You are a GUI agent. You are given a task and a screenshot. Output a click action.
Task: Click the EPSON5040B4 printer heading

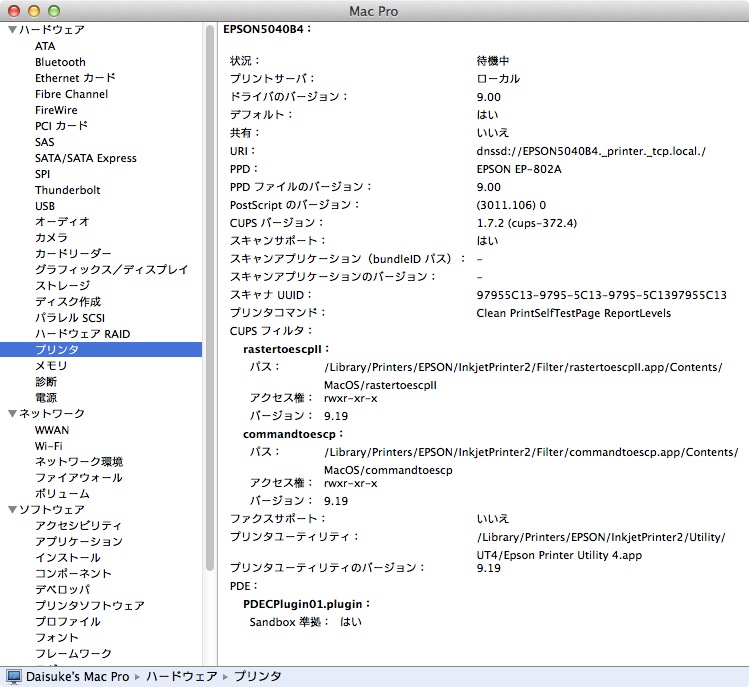coord(267,29)
